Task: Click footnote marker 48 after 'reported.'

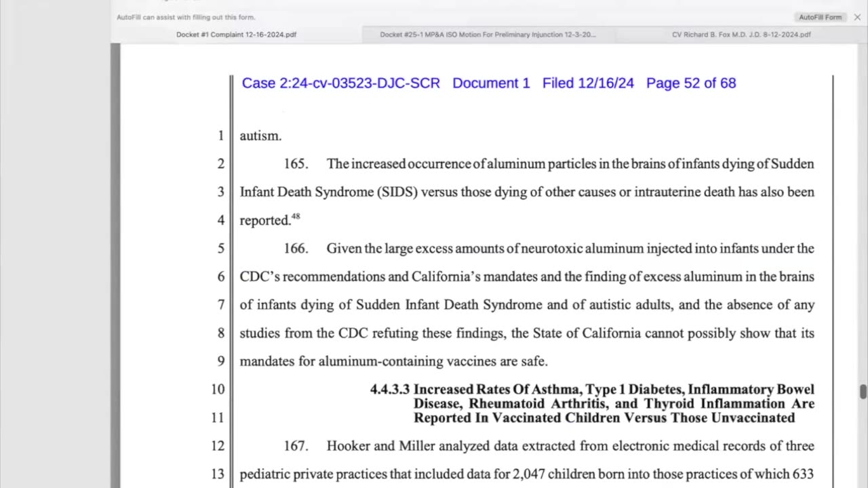Action: [296, 217]
